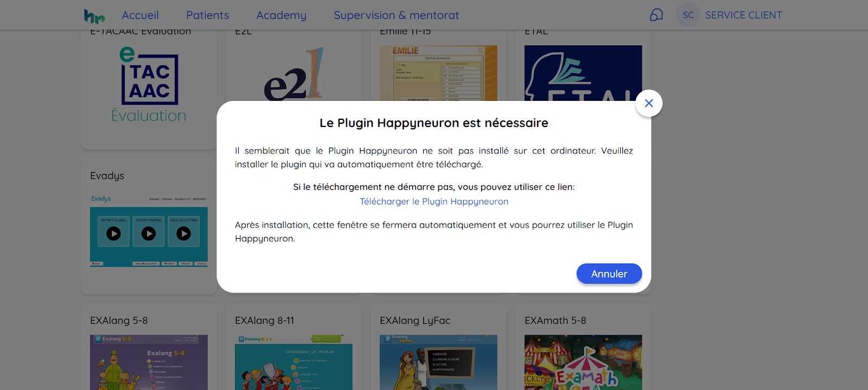Image resolution: width=868 pixels, height=390 pixels.
Task: Click the EXAlang LyFac title
Action: click(415, 321)
